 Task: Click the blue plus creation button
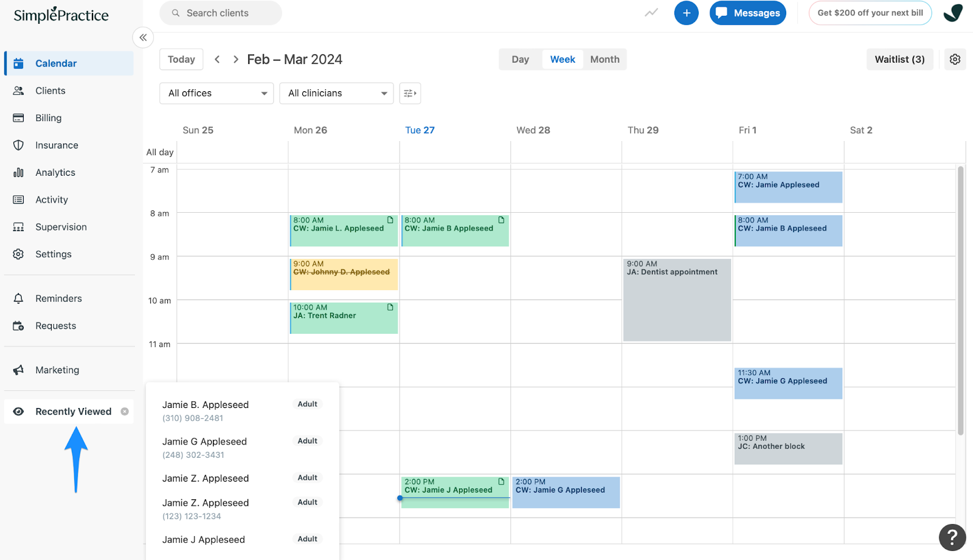coord(686,13)
